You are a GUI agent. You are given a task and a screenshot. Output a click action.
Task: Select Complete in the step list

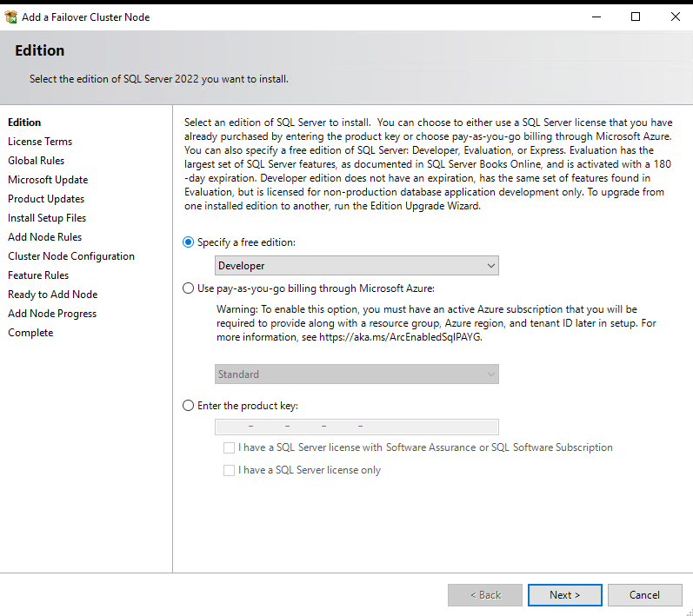pos(30,333)
